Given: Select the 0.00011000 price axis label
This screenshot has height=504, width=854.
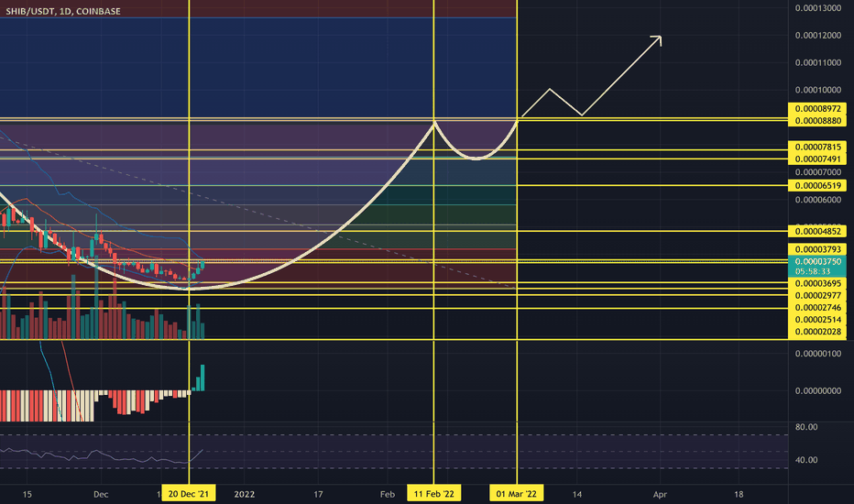Looking at the screenshot, I should tap(818, 62).
